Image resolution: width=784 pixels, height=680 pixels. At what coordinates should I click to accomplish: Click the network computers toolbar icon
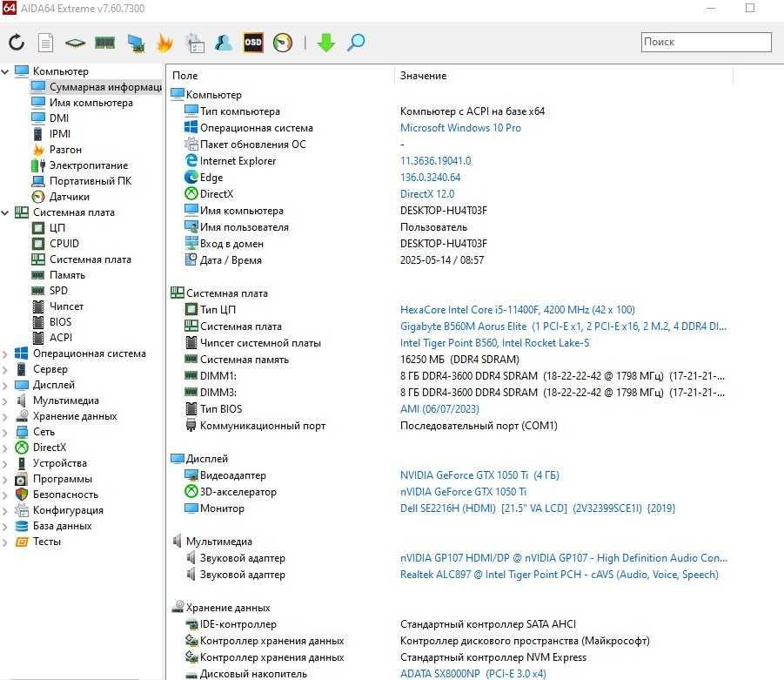(136, 43)
